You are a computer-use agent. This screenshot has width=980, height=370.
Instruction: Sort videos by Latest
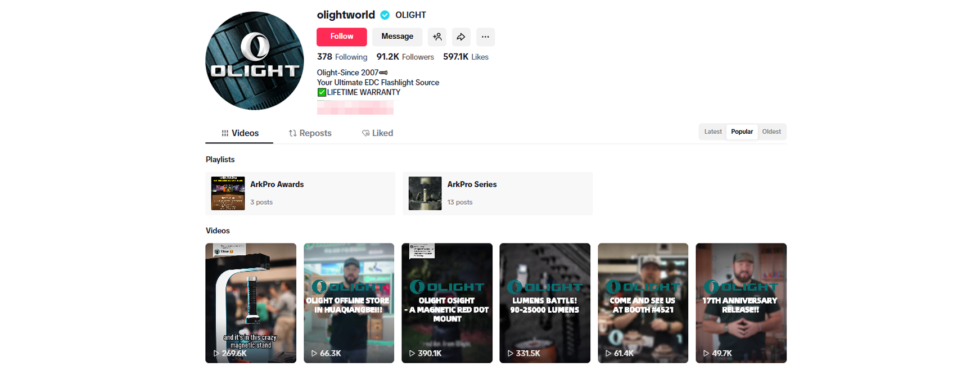pyautogui.click(x=713, y=132)
